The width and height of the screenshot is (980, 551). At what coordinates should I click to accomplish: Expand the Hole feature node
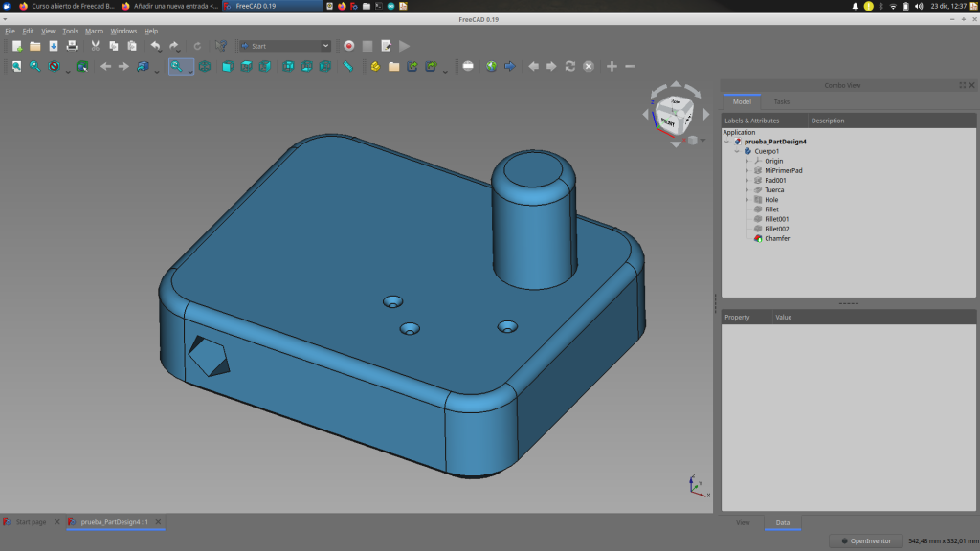[x=746, y=200]
